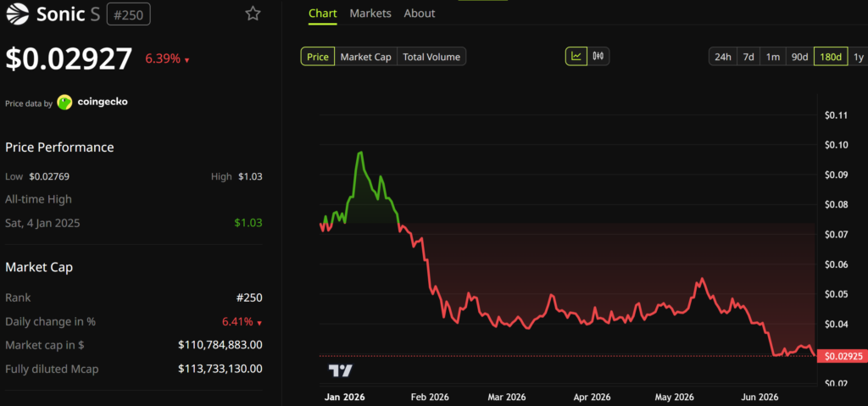Set chart range to 1m
This screenshot has width=868, height=406.
773,57
